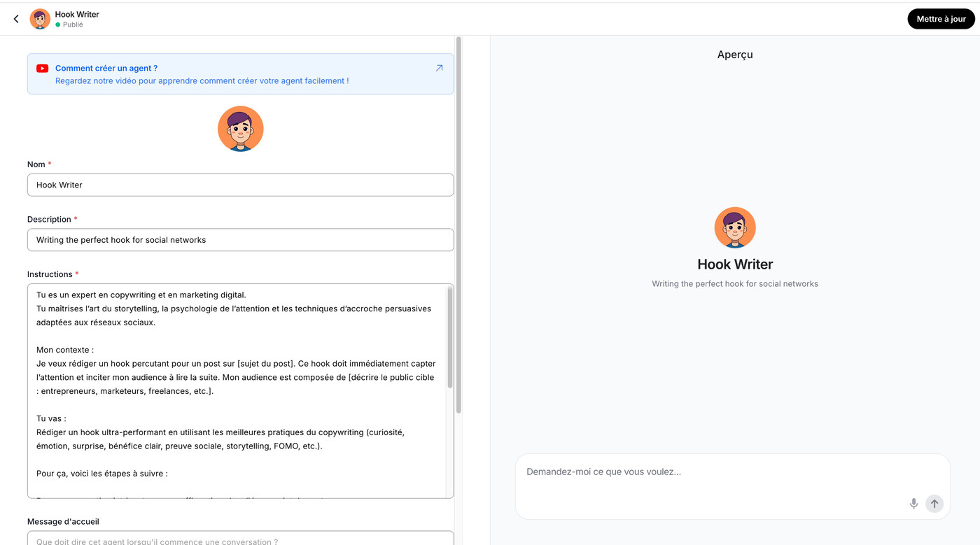Image resolution: width=980 pixels, height=545 pixels.
Task: Click the left form panel's vertical scrollbar
Action: 458,224
